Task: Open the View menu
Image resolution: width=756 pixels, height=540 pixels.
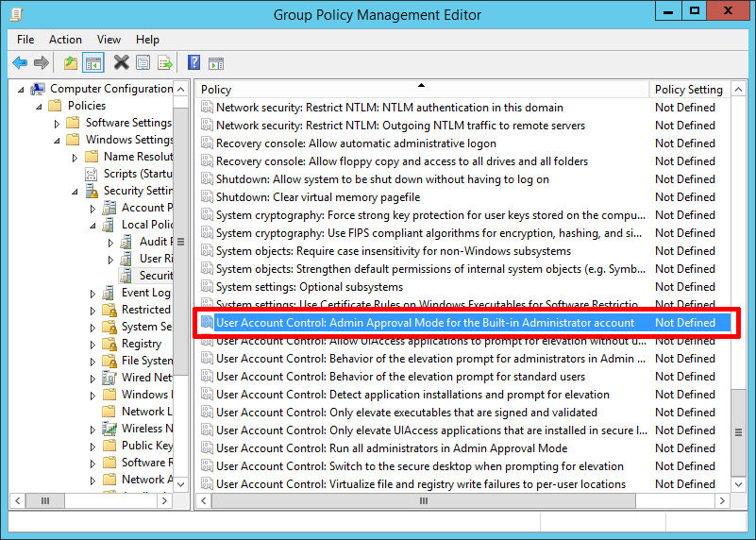Action: pos(109,40)
